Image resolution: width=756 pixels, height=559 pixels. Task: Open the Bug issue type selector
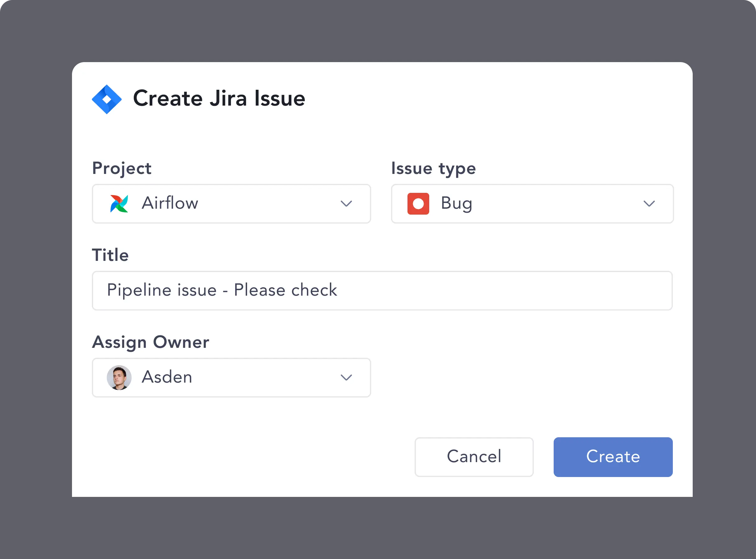tap(533, 204)
